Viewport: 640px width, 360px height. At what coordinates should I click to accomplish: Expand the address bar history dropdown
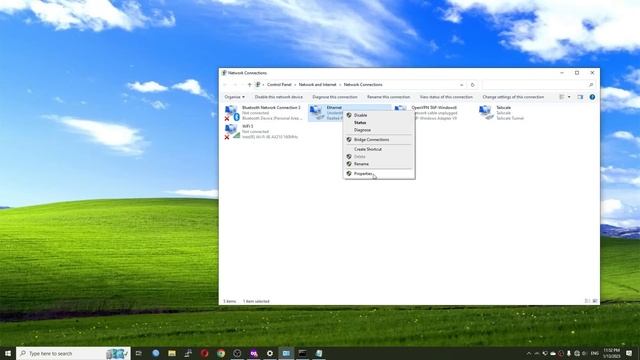pyautogui.click(x=462, y=85)
